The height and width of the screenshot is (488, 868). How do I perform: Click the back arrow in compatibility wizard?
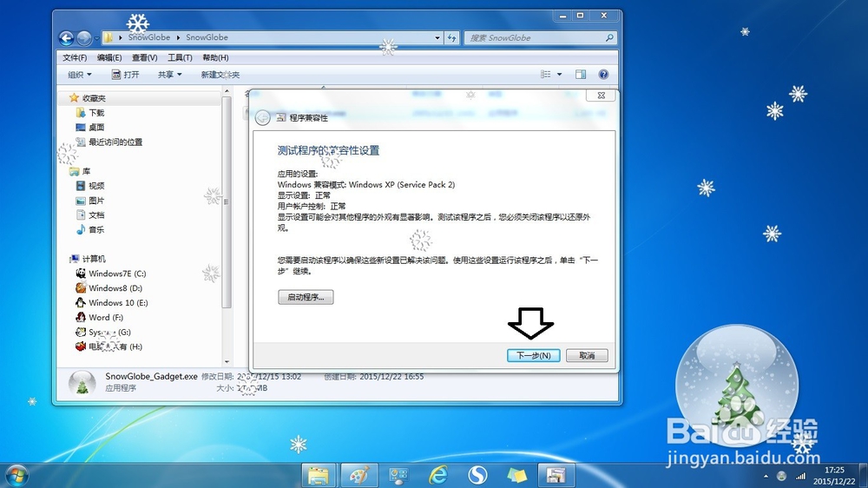click(262, 117)
